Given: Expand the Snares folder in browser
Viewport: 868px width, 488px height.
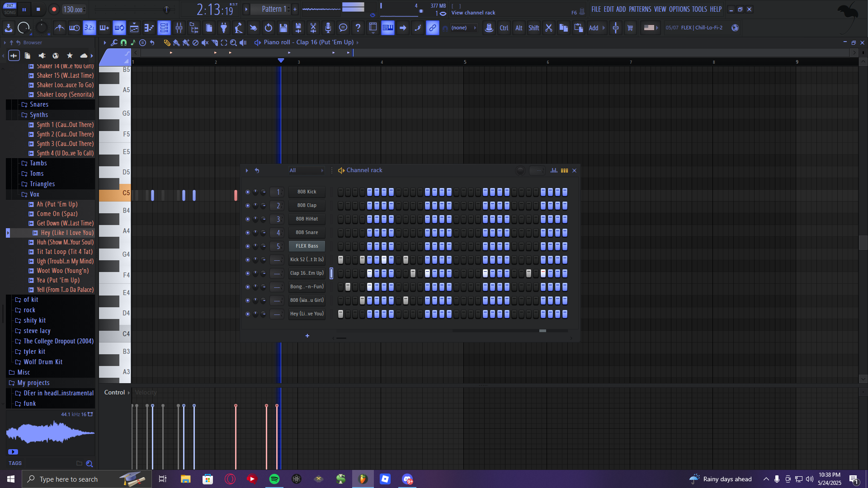Looking at the screenshot, I should tap(39, 104).
